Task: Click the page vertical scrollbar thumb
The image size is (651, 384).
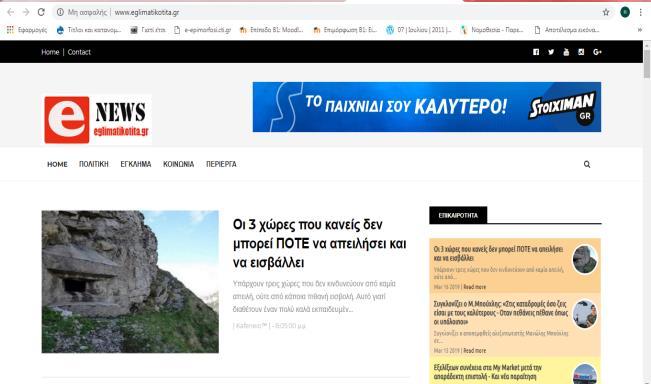Action: [x=647, y=63]
